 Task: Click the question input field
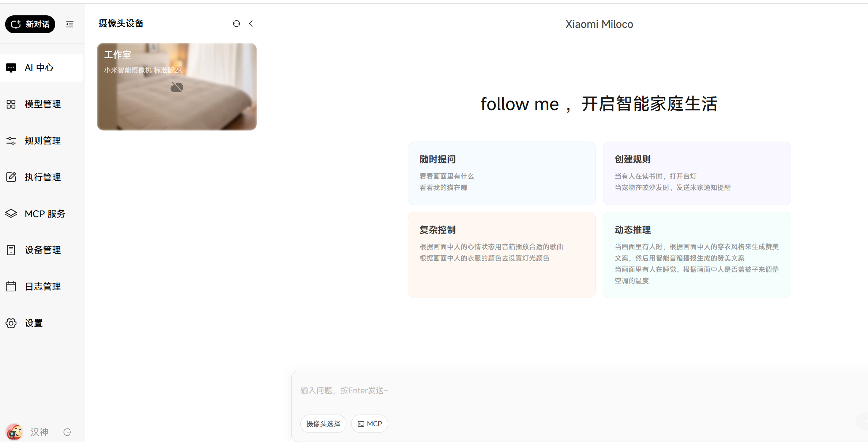tap(549, 390)
